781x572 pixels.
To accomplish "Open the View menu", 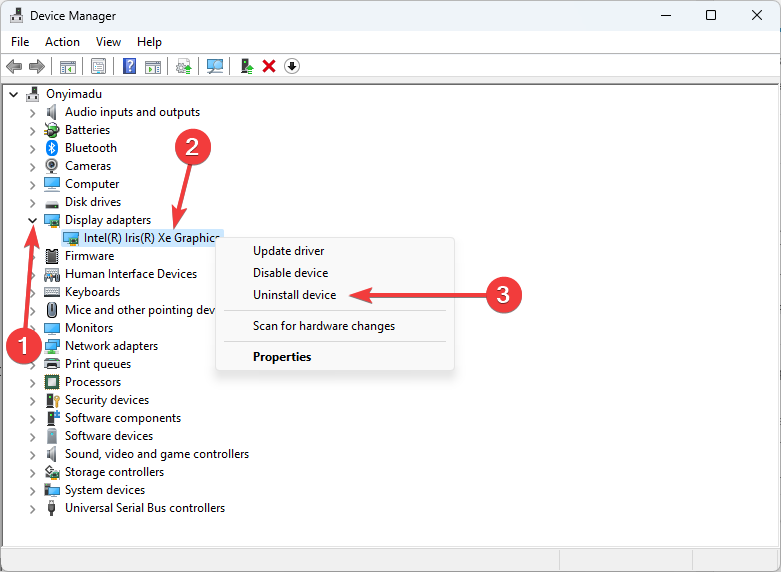I will [x=108, y=42].
